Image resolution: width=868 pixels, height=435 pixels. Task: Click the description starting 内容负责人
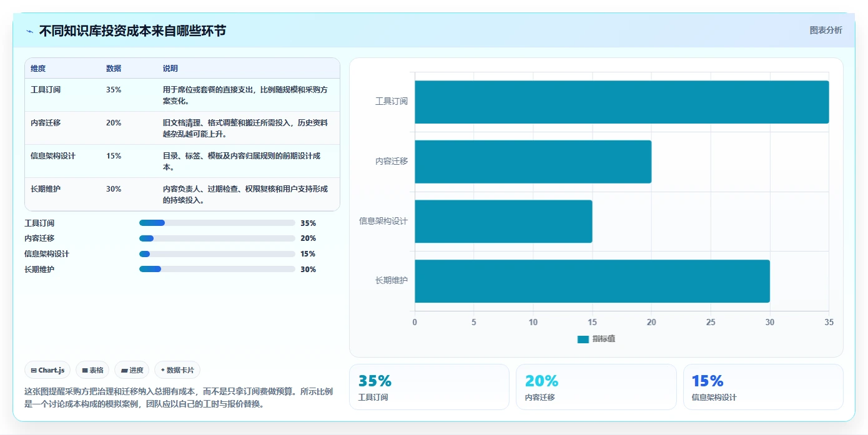click(245, 195)
